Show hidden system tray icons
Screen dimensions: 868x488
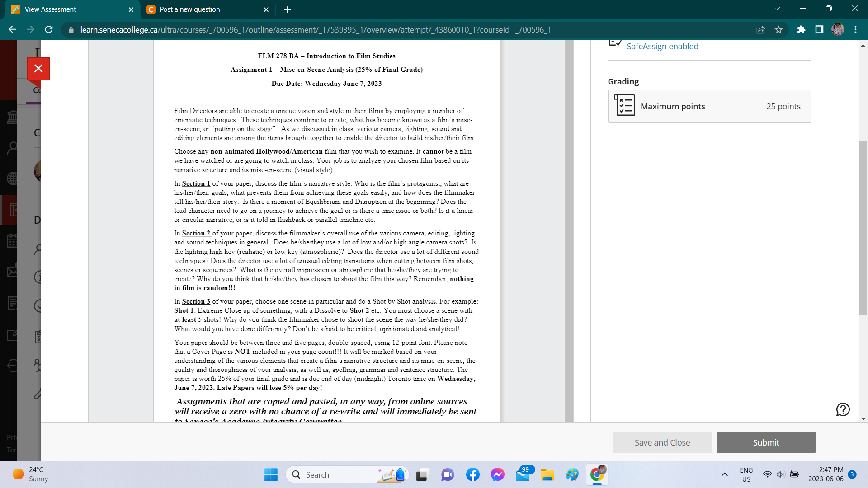724,474
